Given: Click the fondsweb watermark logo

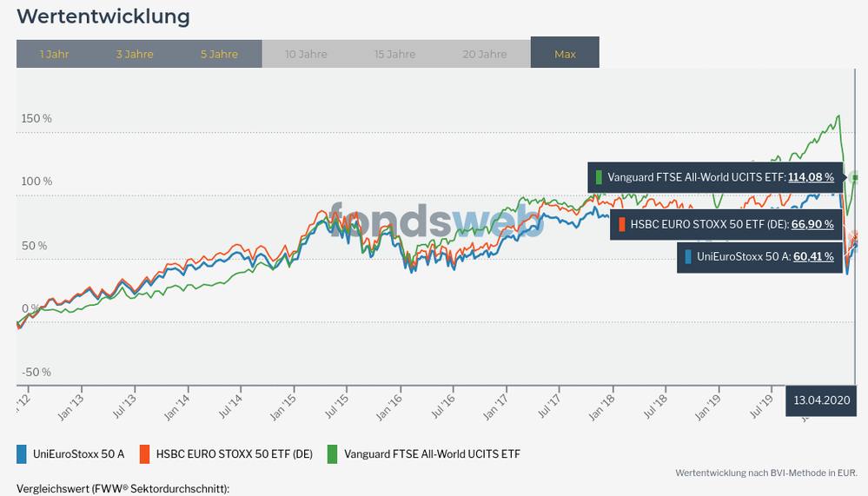Looking at the screenshot, I should [x=437, y=222].
